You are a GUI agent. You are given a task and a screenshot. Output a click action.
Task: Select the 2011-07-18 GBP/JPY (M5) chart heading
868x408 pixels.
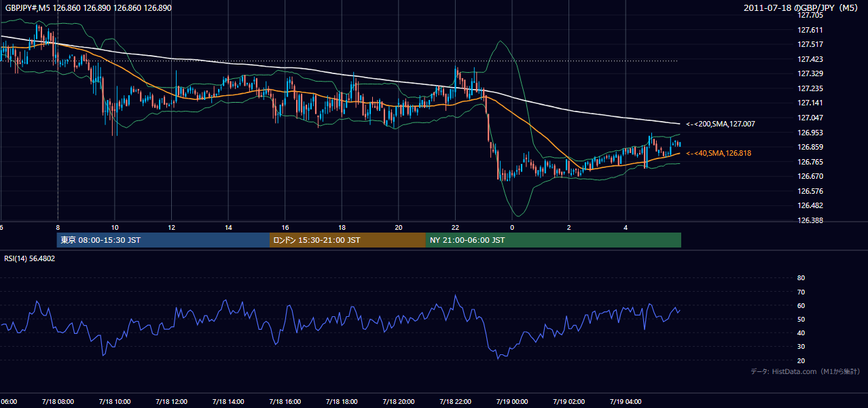[802, 8]
